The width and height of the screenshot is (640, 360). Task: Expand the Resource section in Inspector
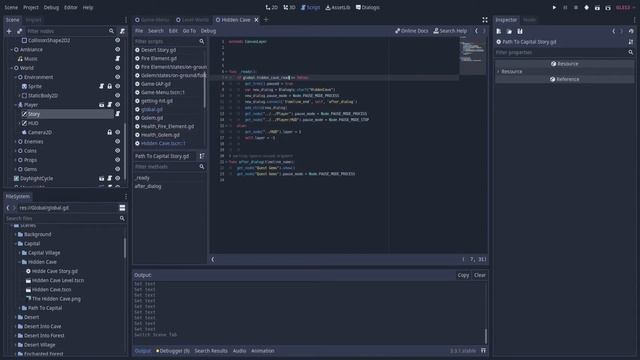click(x=498, y=71)
